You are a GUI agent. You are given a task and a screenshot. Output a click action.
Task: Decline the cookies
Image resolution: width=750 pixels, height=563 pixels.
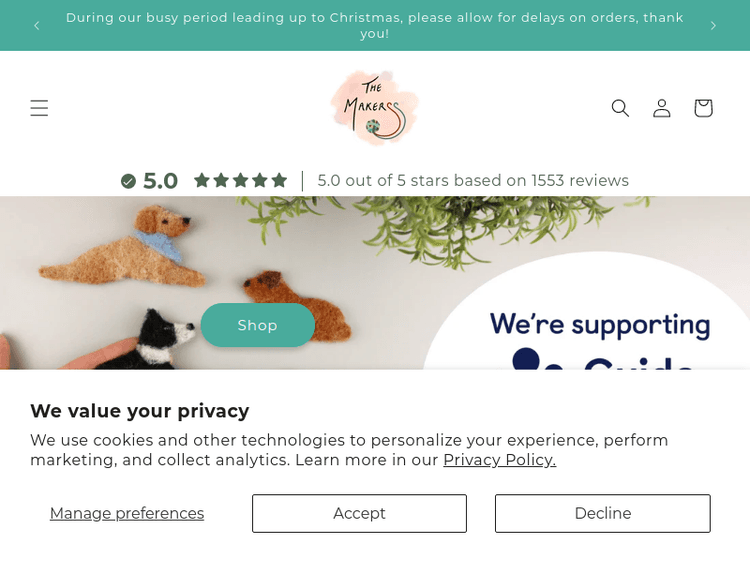(602, 513)
